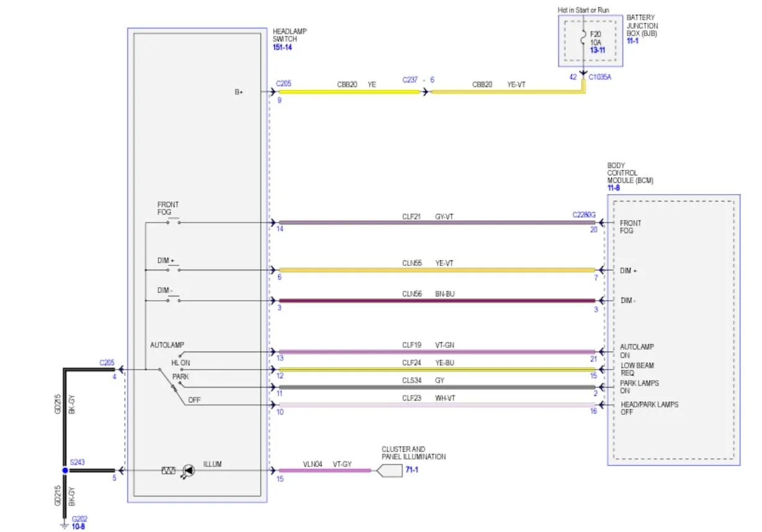
Task: Click circuit label VLN04
Action: pos(313,464)
